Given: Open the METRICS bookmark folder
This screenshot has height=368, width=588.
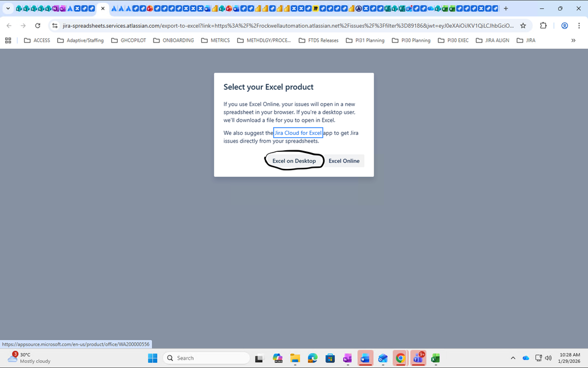Looking at the screenshot, I should (215, 40).
